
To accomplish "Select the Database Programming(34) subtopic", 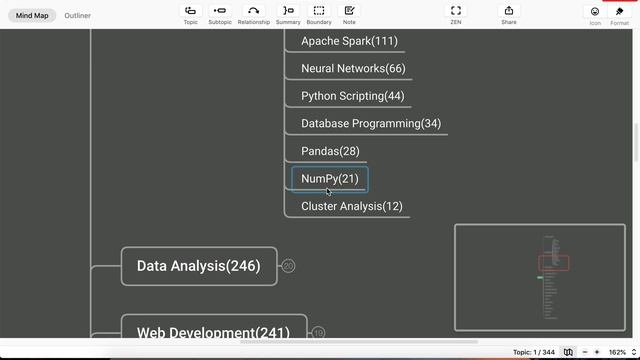I will (371, 123).
